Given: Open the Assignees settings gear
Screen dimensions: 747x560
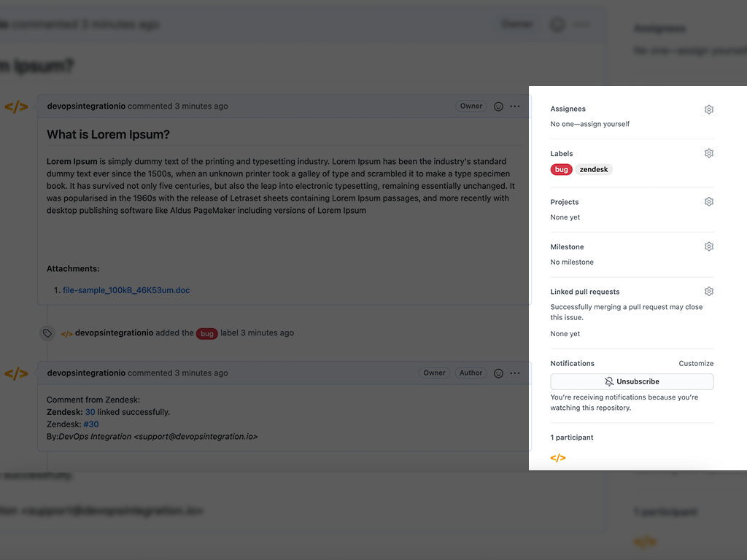Looking at the screenshot, I should point(708,109).
